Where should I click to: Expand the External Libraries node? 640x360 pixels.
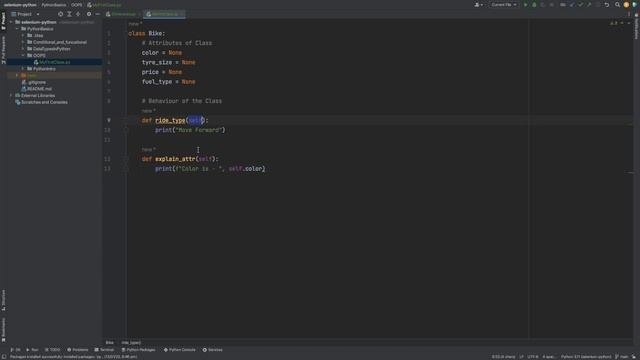pos(11,96)
